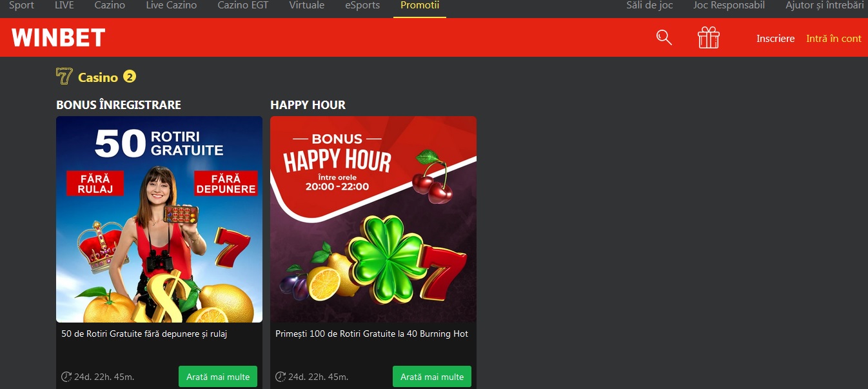Screen dimensions: 868x389
Task: Click the Intră în cont login link
Action: [834, 38]
